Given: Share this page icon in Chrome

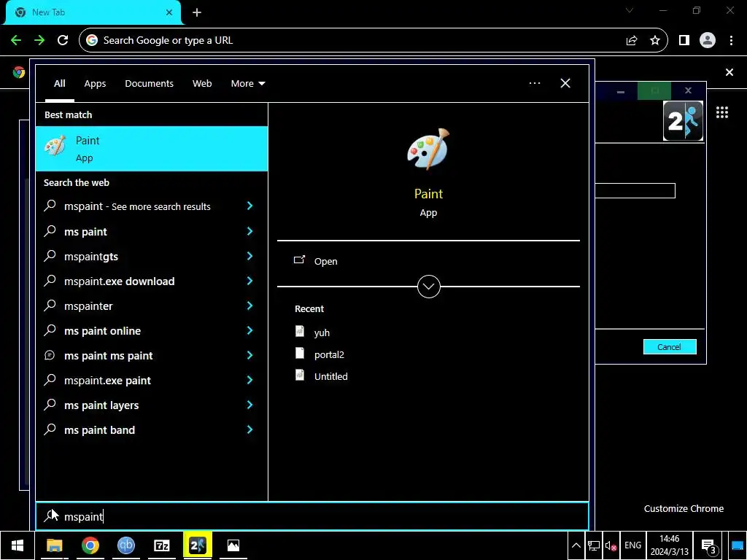Looking at the screenshot, I should coord(632,41).
